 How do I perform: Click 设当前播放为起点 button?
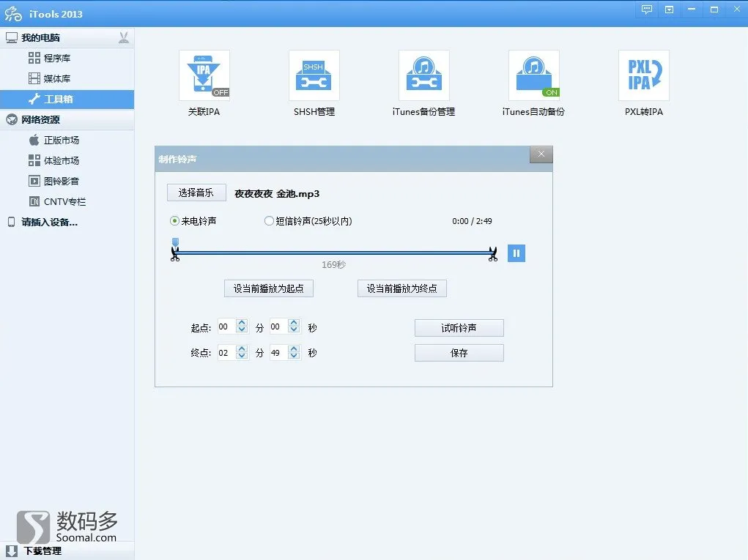[x=269, y=288]
